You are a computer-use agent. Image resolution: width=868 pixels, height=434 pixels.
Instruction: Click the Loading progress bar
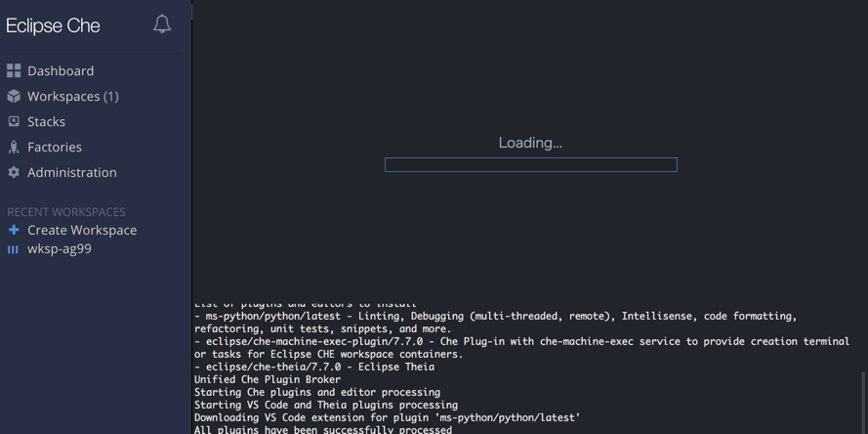tap(530, 164)
